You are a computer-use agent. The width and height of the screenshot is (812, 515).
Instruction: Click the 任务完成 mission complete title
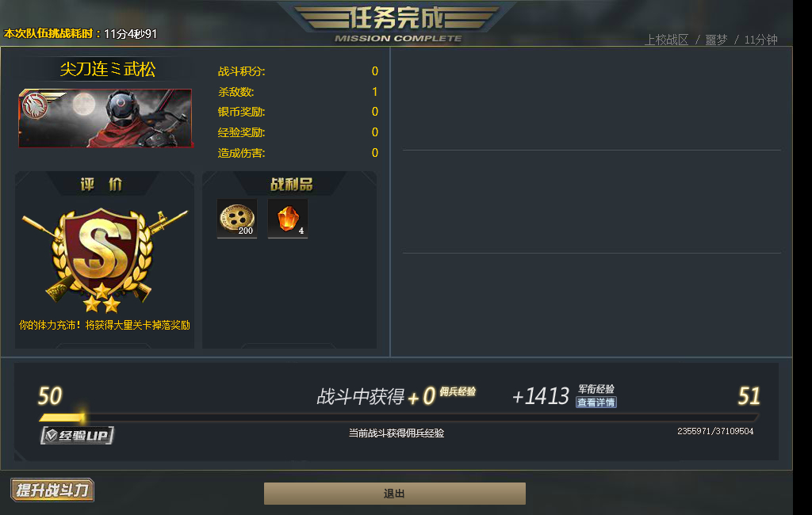click(x=397, y=19)
